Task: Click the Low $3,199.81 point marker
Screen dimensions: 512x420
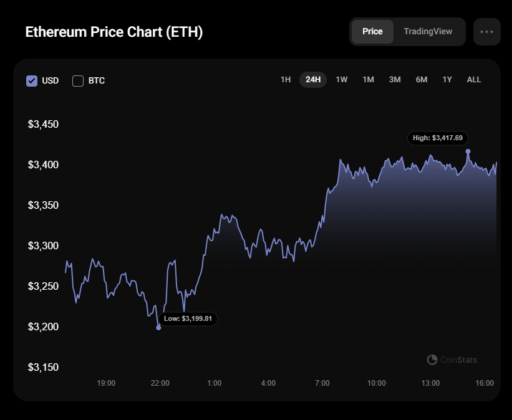Action: click(159, 327)
